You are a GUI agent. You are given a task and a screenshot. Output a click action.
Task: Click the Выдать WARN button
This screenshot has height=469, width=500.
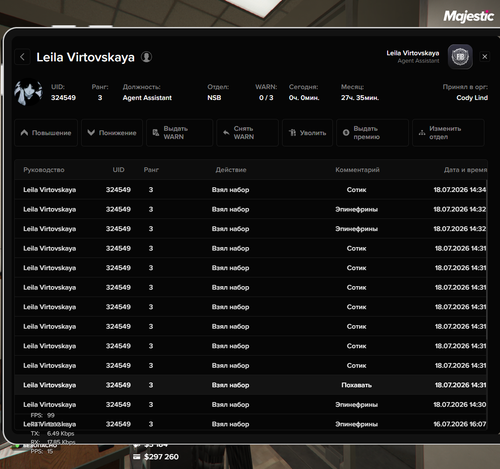(x=179, y=133)
